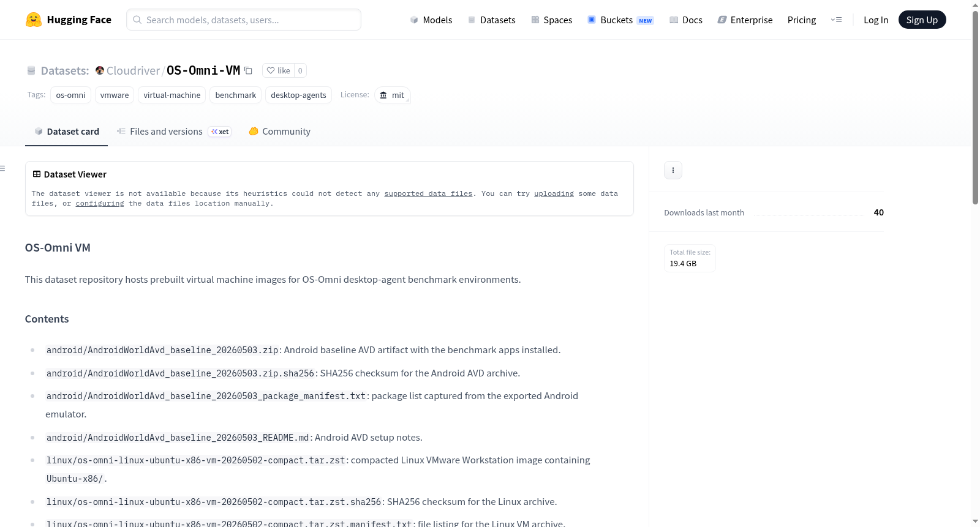Open the supported data files link
The image size is (980, 527).
pyautogui.click(x=428, y=193)
